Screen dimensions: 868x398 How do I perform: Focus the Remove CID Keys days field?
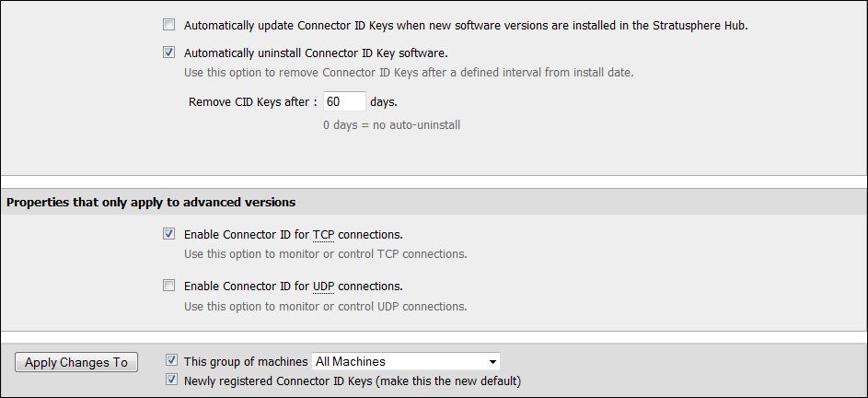coord(344,101)
